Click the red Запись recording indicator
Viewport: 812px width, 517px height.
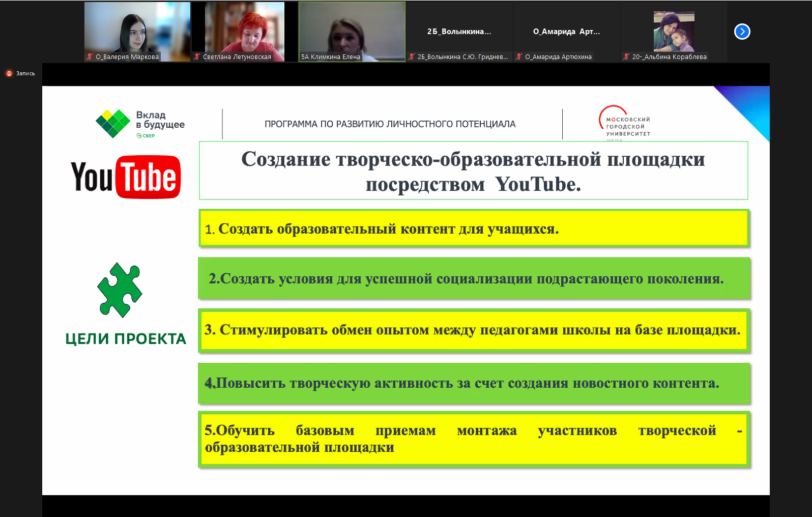point(9,73)
